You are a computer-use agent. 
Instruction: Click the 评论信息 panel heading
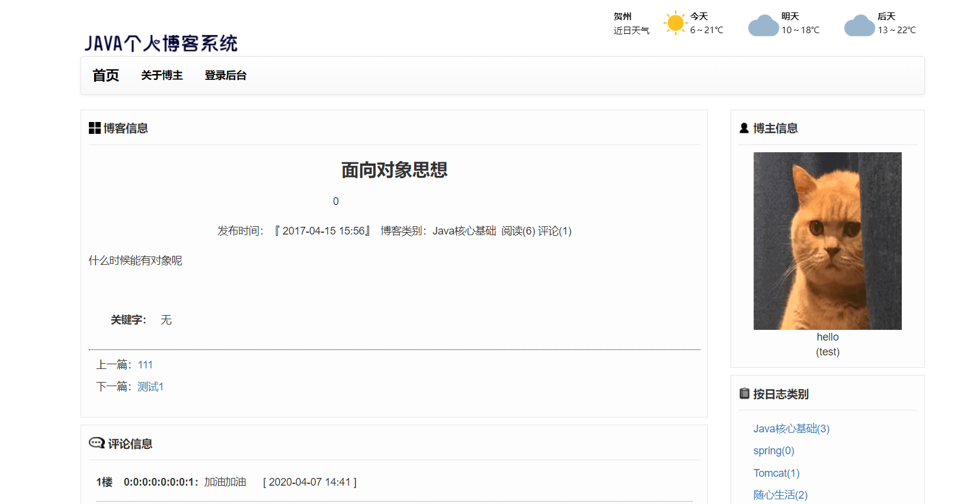point(130,444)
